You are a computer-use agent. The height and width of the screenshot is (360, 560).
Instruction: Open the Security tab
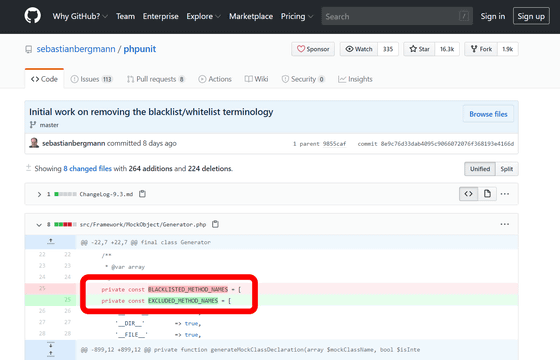[303, 79]
